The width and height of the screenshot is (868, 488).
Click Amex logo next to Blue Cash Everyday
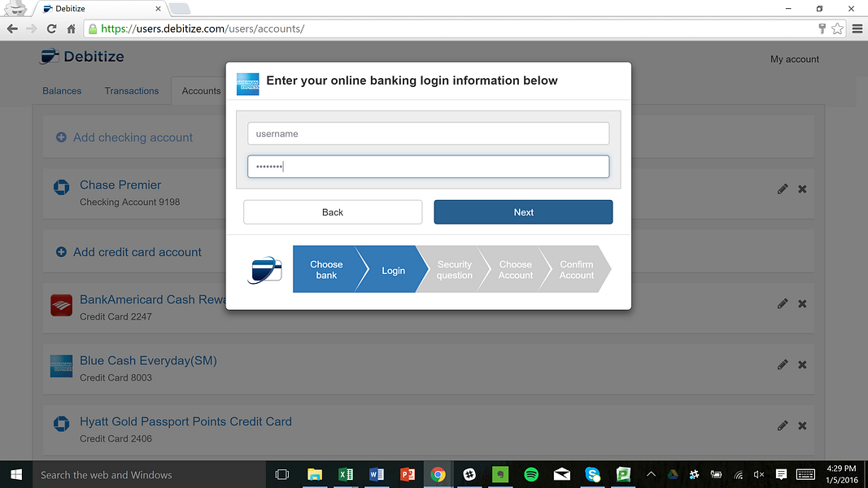62,366
